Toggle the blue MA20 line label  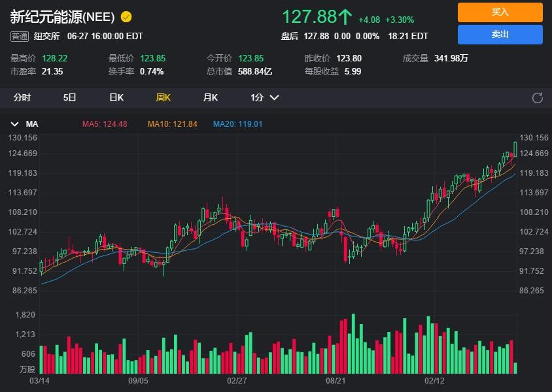click(237, 124)
